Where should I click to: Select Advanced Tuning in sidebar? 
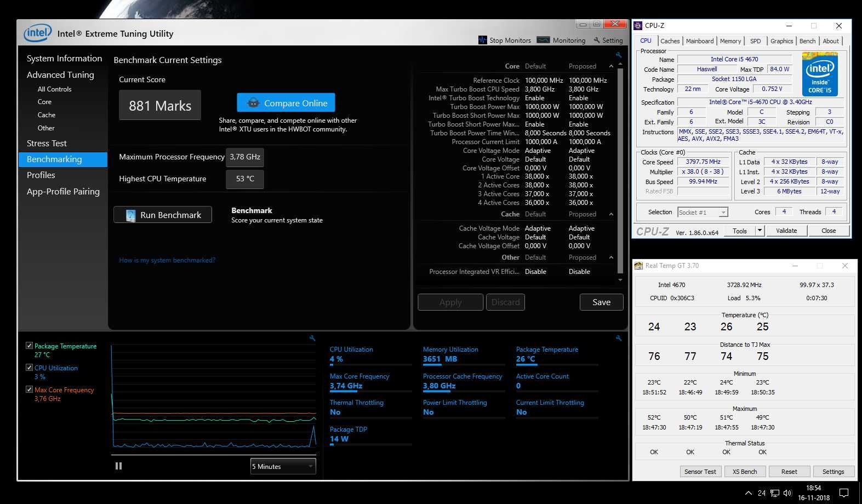(60, 75)
